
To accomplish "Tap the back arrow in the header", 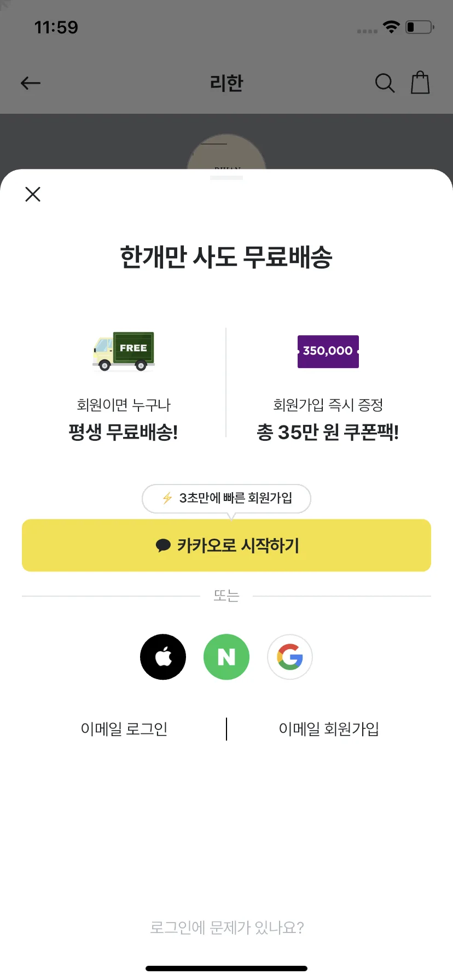I will click(31, 83).
